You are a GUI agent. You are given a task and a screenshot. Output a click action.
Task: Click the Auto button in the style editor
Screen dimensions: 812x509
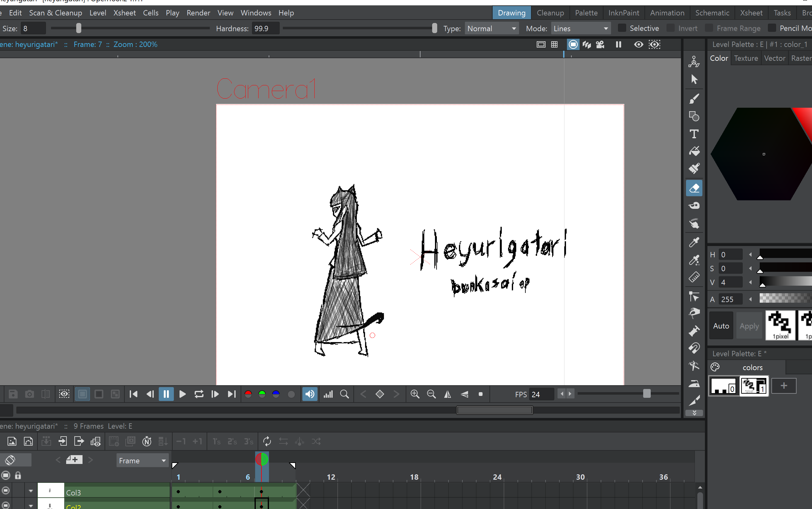[721, 326]
